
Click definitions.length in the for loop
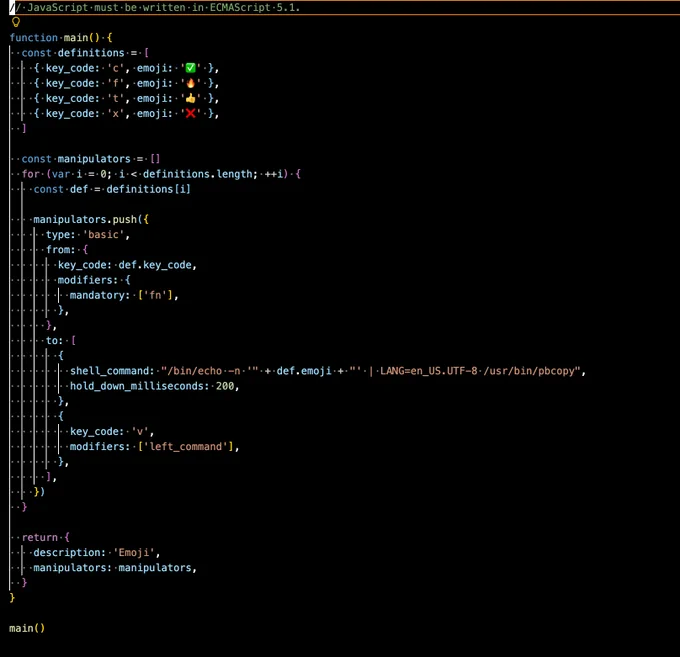pyautogui.click(x=199, y=174)
